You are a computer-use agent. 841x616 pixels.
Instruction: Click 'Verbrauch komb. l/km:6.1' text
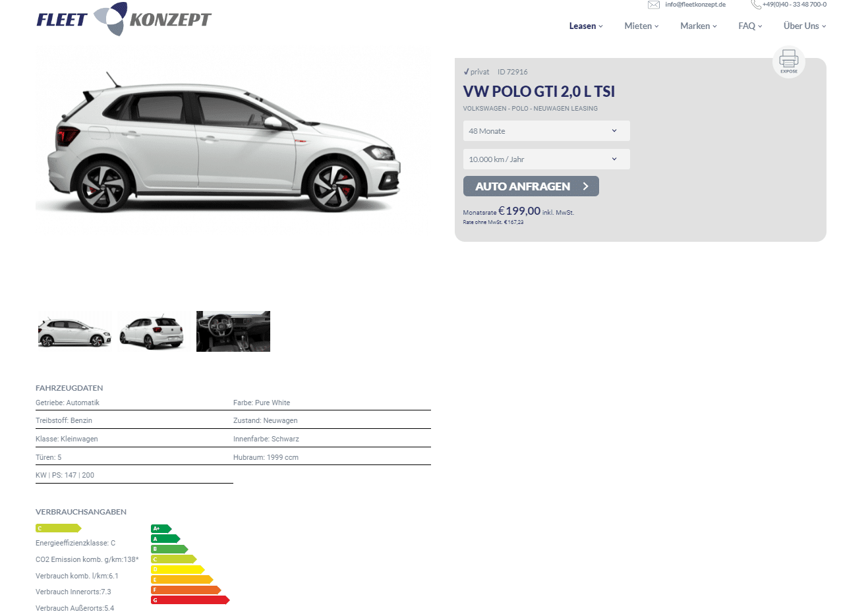(x=77, y=576)
